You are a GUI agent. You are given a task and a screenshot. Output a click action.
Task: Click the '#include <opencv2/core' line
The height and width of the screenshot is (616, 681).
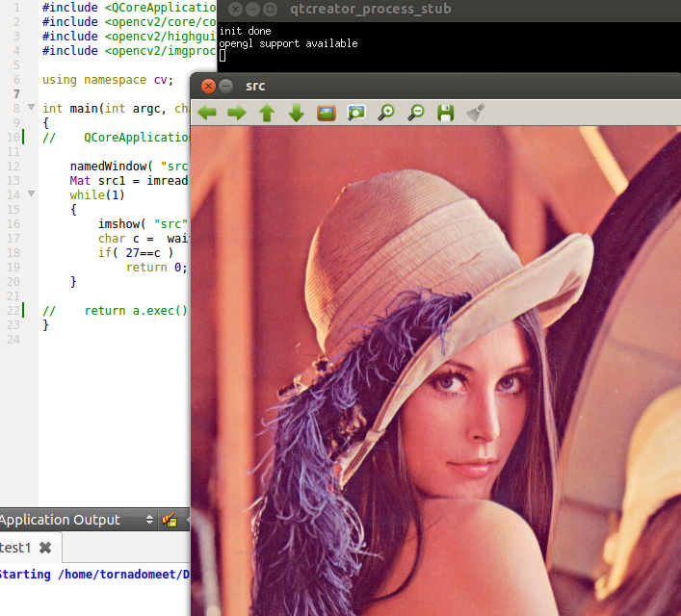129,22
